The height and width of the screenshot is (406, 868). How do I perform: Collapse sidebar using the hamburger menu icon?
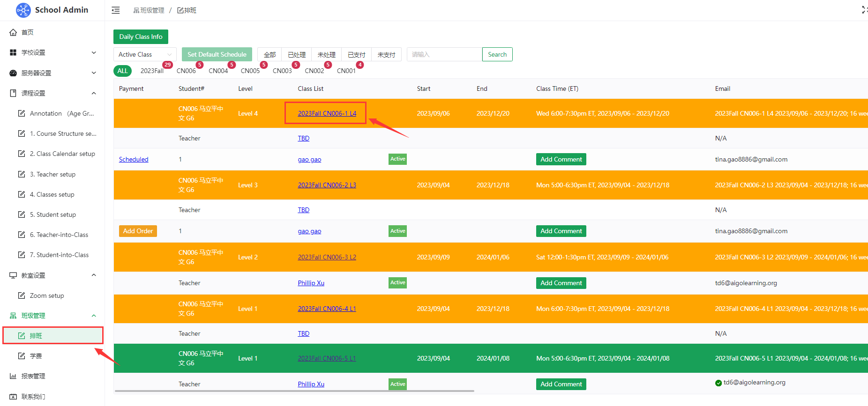116,10
